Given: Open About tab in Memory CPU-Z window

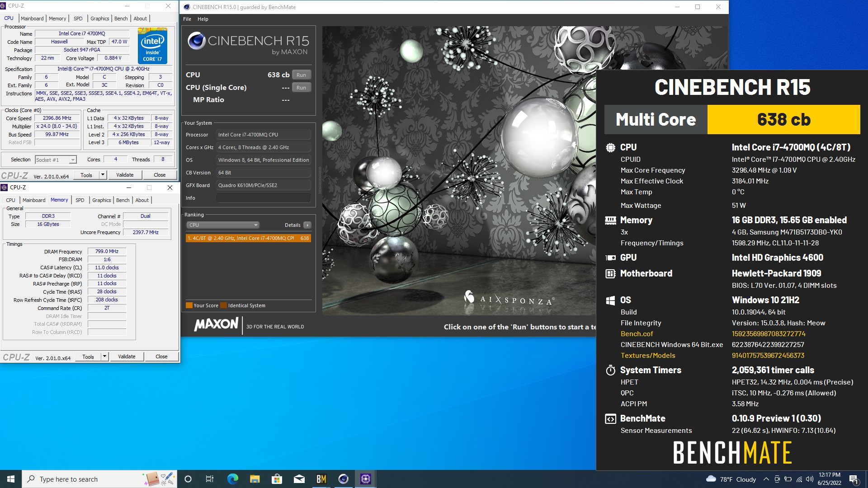Looking at the screenshot, I should (x=142, y=200).
